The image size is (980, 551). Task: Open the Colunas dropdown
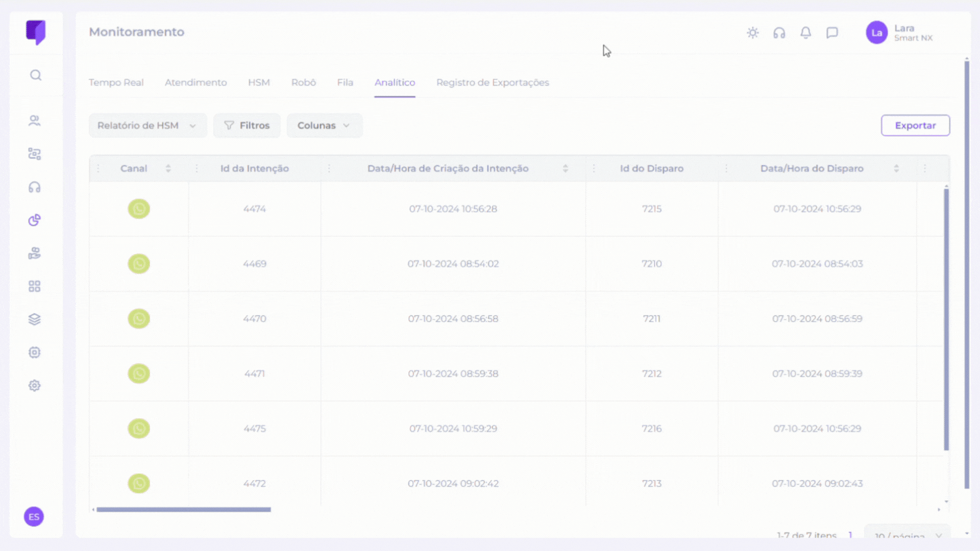pyautogui.click(x=324, y=126)
